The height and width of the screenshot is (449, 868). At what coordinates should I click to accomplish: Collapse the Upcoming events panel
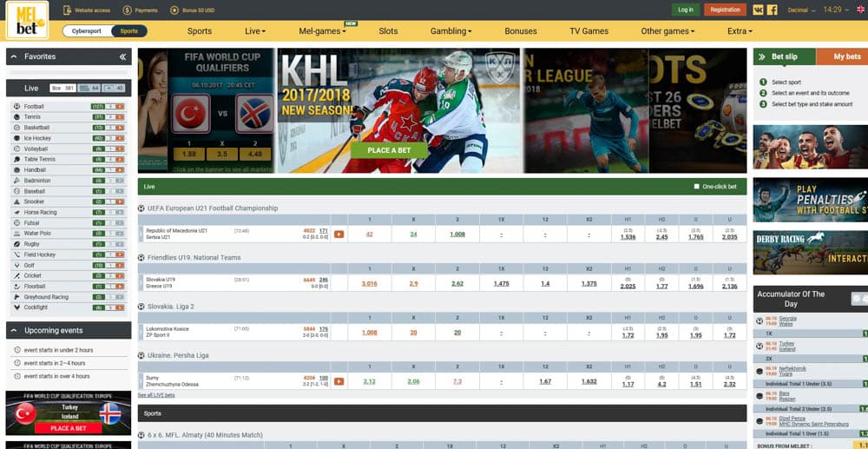[x=14, y=331]
